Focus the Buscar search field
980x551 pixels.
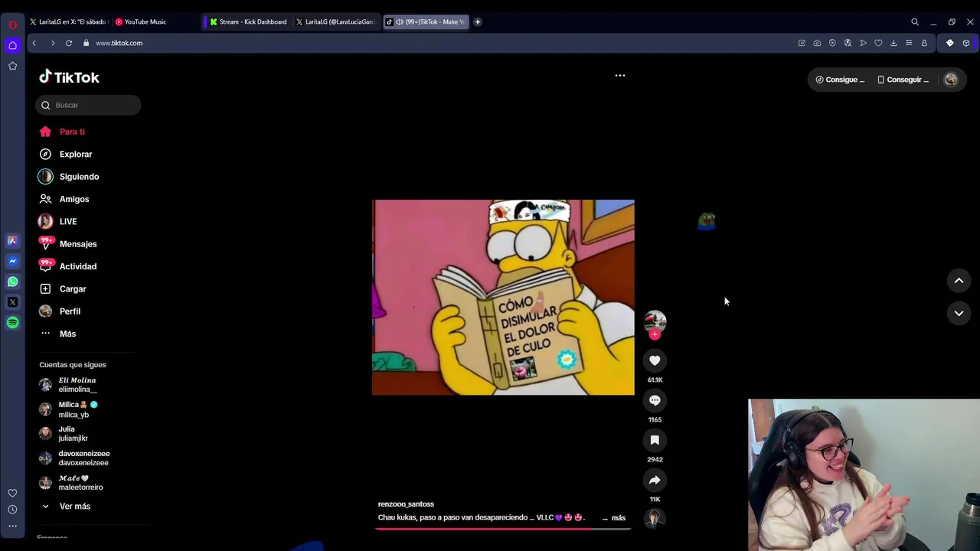pyautogui.click(x=88, y=105)
